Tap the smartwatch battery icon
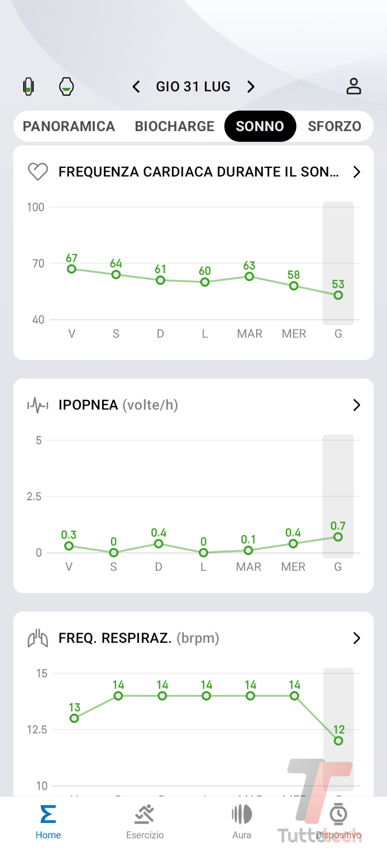Screen dimensions: 387x868 66,86
